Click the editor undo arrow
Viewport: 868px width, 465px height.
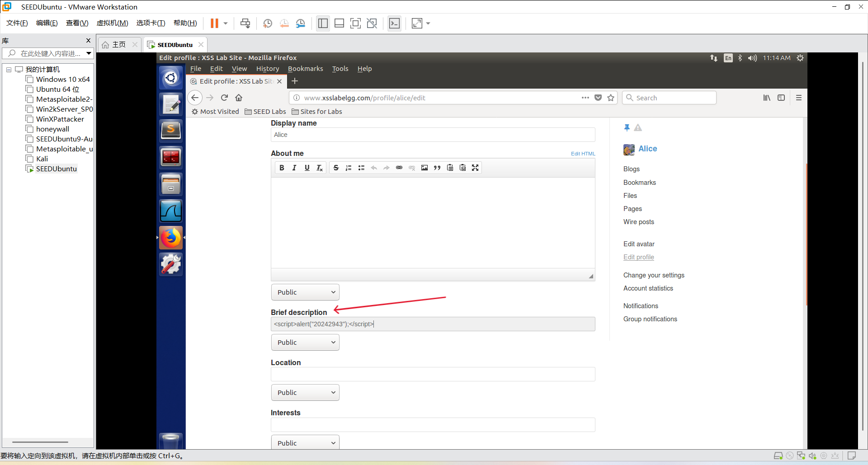[x=374, y=168]
